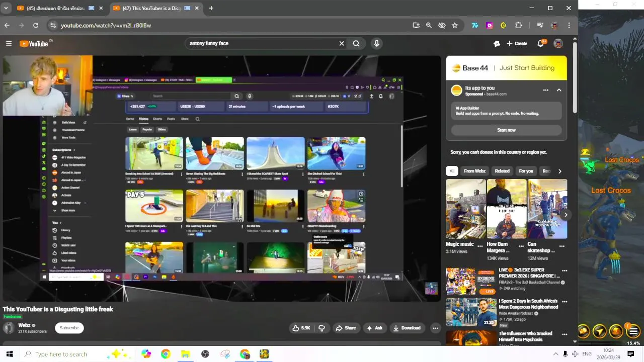Open a new Chrome tab
The height and width of the screenshot is (362, 644).
pyautogui.click(x=211, y=8)
